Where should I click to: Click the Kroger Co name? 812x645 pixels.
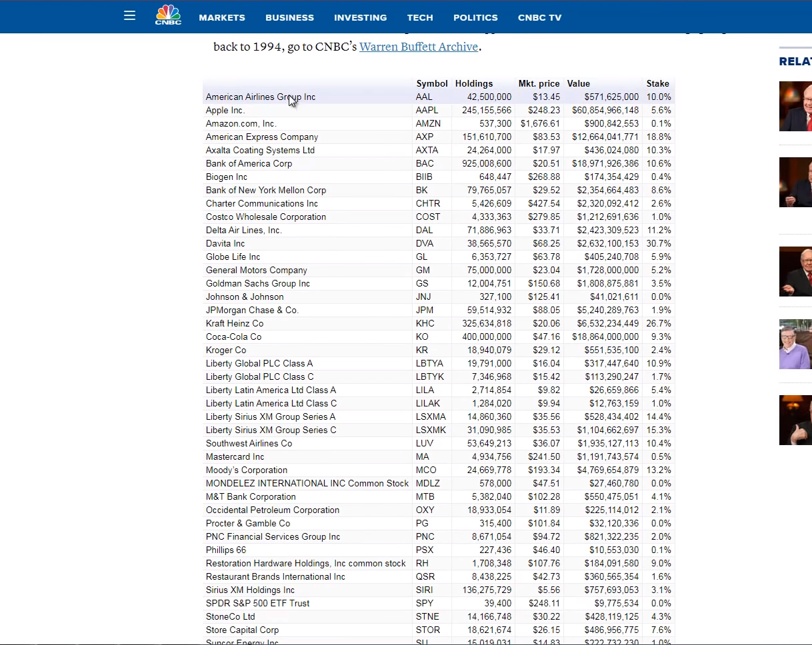point(226,350)
